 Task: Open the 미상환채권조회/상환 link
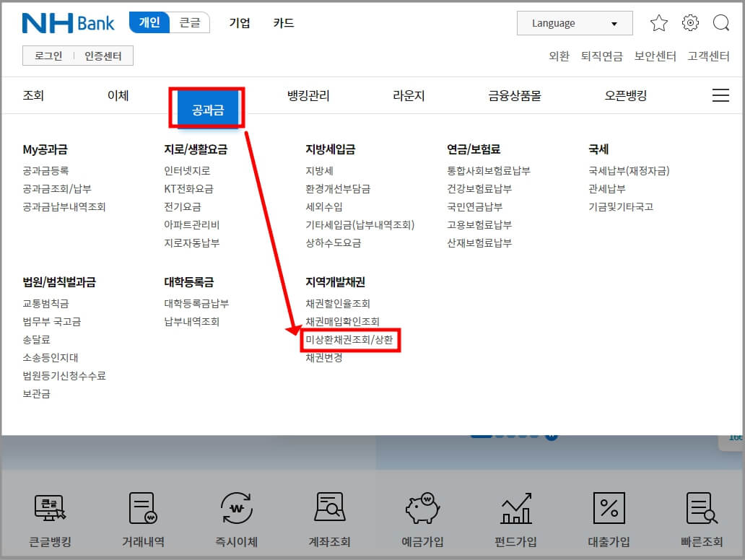350,340
